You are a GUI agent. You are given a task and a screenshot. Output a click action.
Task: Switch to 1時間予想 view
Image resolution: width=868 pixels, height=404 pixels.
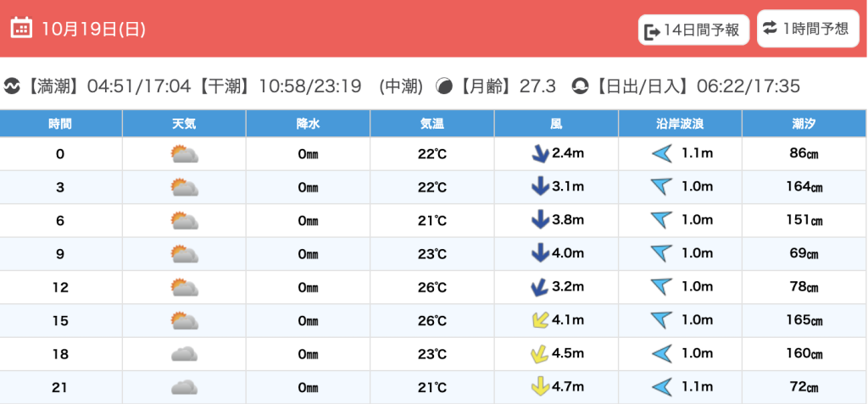tap(805, 28)
